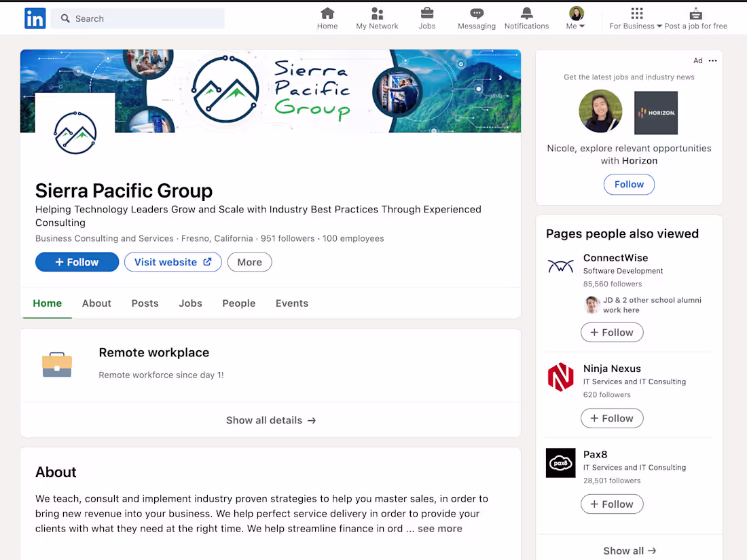This screenshot has height=560, width=747.
Task: Switch to the About tab
Action: [x=96, y=303]
